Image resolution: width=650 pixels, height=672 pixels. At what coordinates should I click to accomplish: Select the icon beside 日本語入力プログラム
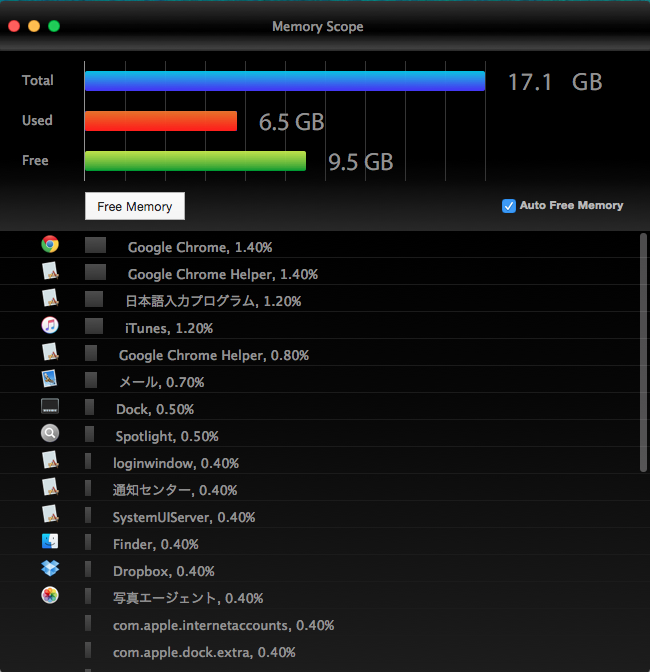point(50,298)
